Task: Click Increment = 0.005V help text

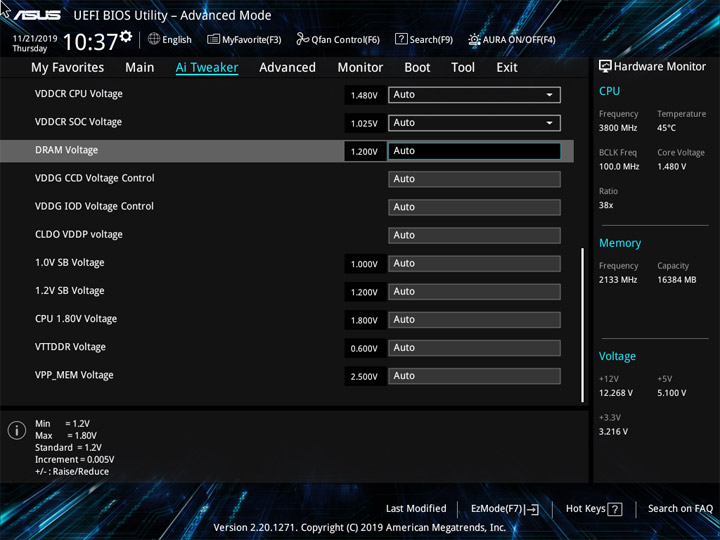Action: 74,460
